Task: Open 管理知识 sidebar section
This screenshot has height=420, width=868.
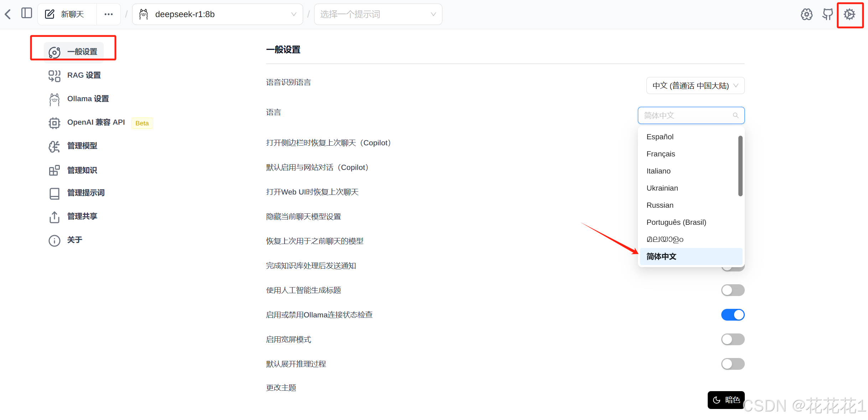Action: point(82,170)
